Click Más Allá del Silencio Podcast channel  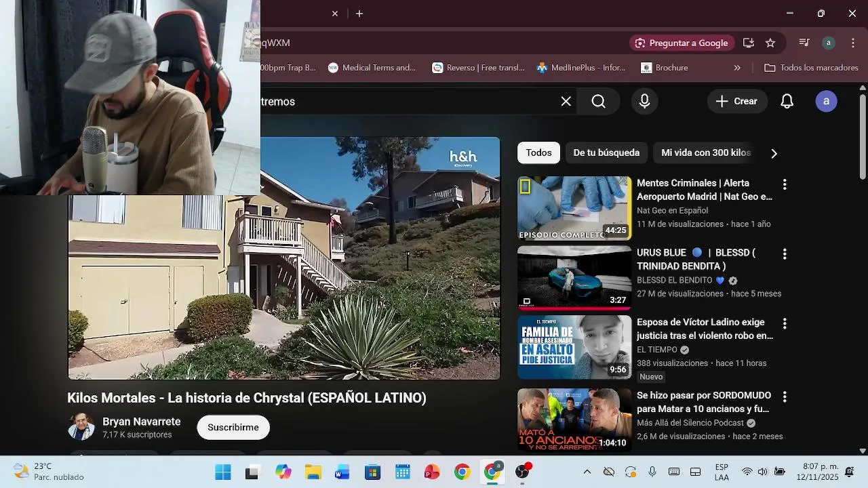click(690, 423)
